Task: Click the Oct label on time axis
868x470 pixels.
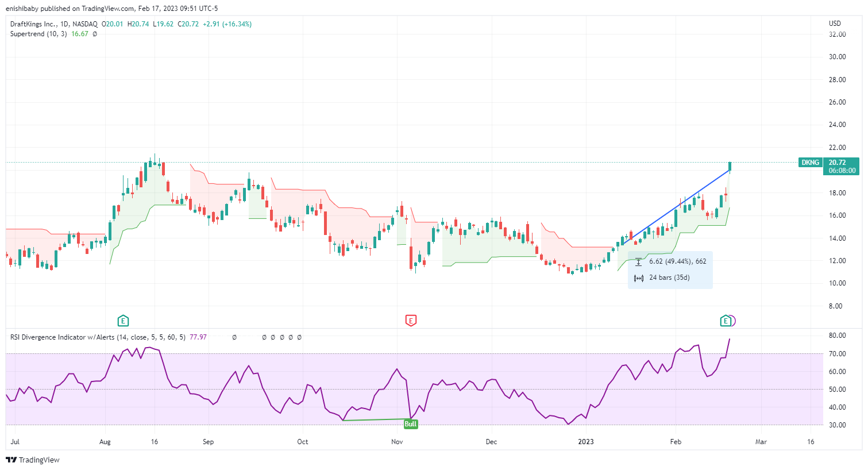Action: pos(303,442)
